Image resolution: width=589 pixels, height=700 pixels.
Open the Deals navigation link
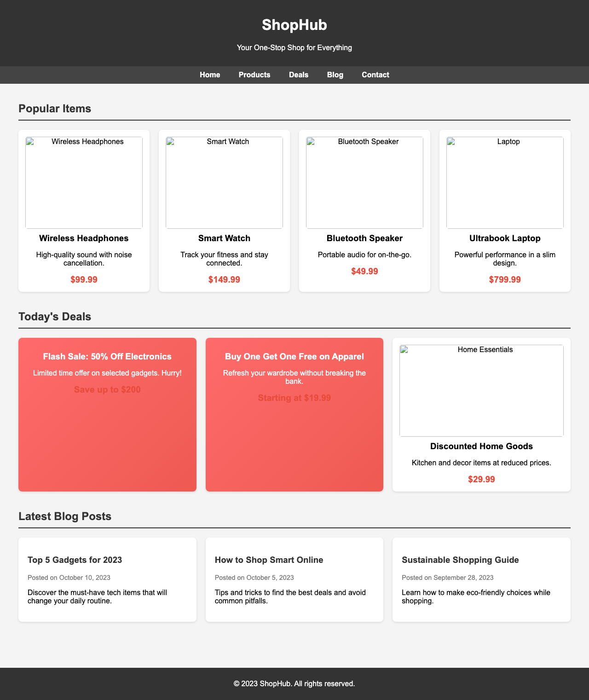pyautogui.click(x=298, y=75)
